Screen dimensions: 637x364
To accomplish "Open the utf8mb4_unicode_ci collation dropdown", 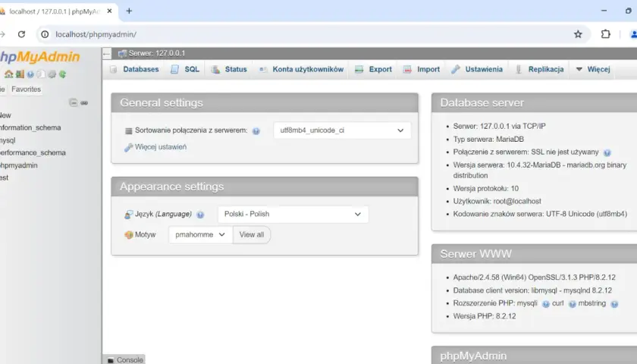I will point(342,130).
